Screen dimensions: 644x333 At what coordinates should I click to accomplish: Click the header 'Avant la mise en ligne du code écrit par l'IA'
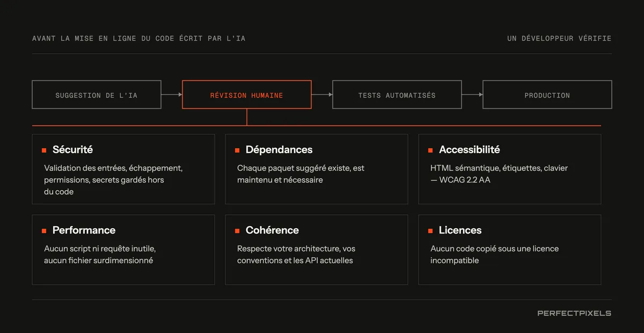coord(138,39)
